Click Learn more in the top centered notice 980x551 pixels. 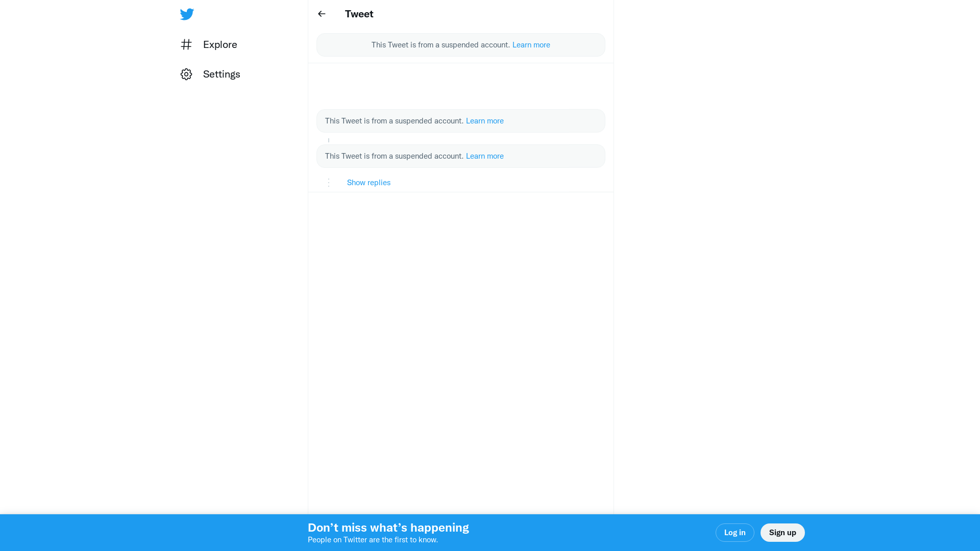[x=531, y=45]
